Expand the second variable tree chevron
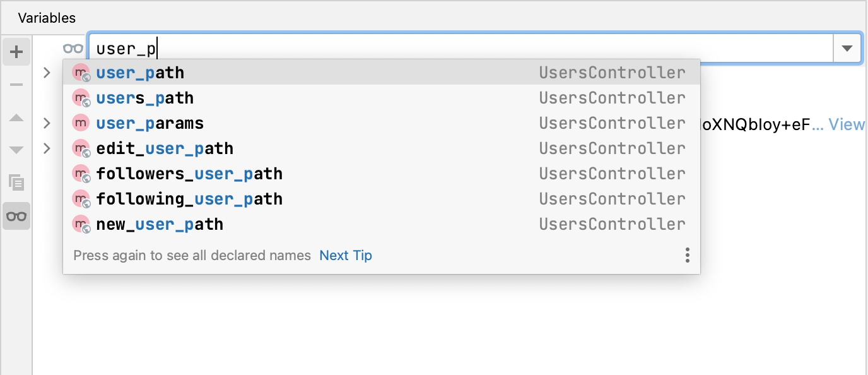 47,123
